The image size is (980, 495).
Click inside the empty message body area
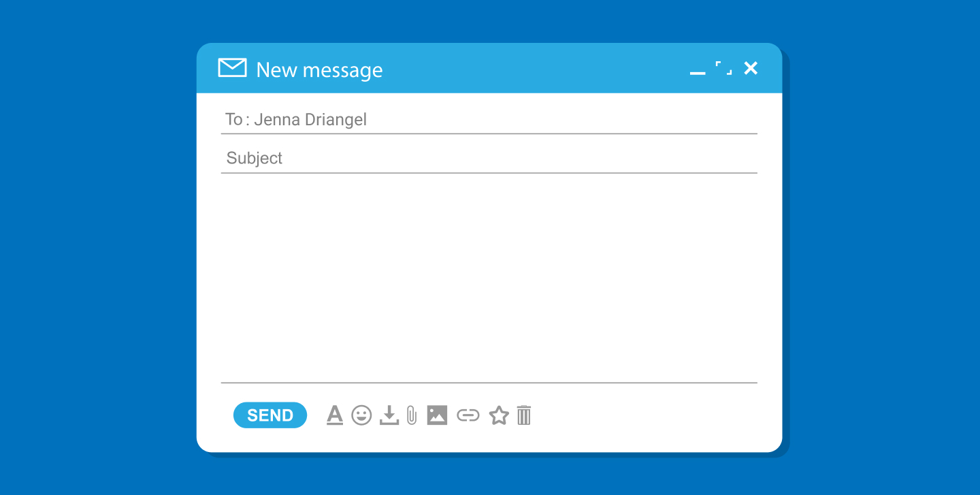coord(489,278)
